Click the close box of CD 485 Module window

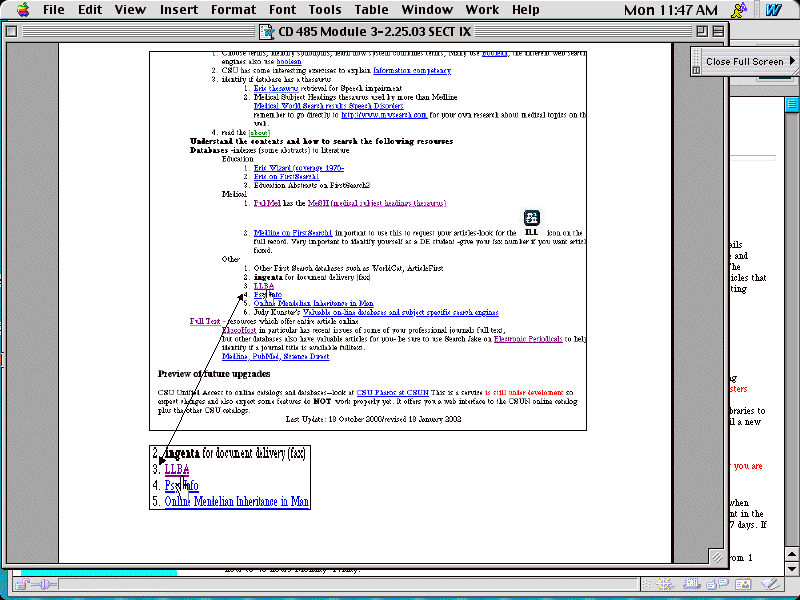tap(11, 32)
